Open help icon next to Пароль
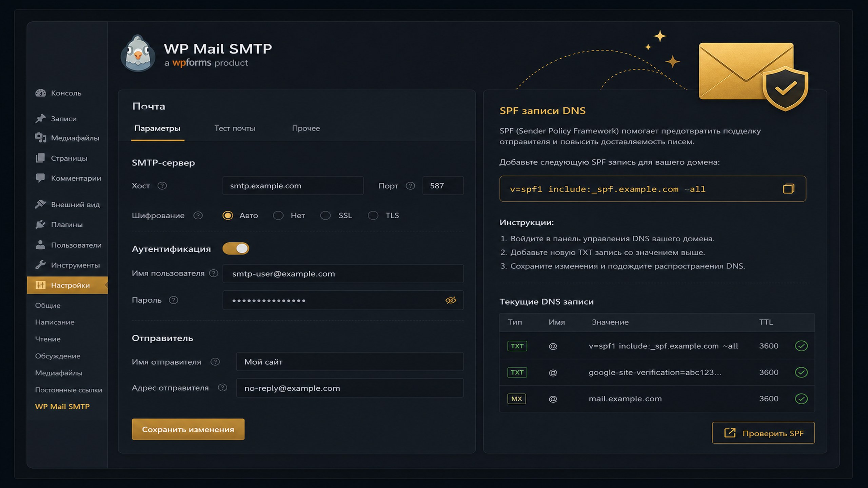868x488 pixels. pos(174,300)
